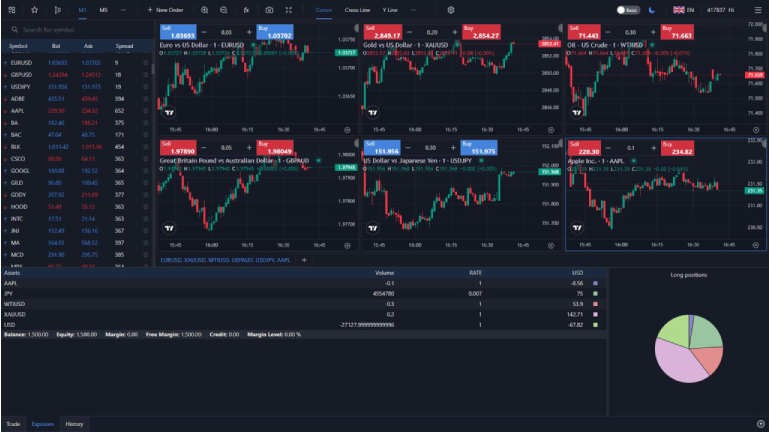Select the M1 timeframe

click(x=82, y=10)
